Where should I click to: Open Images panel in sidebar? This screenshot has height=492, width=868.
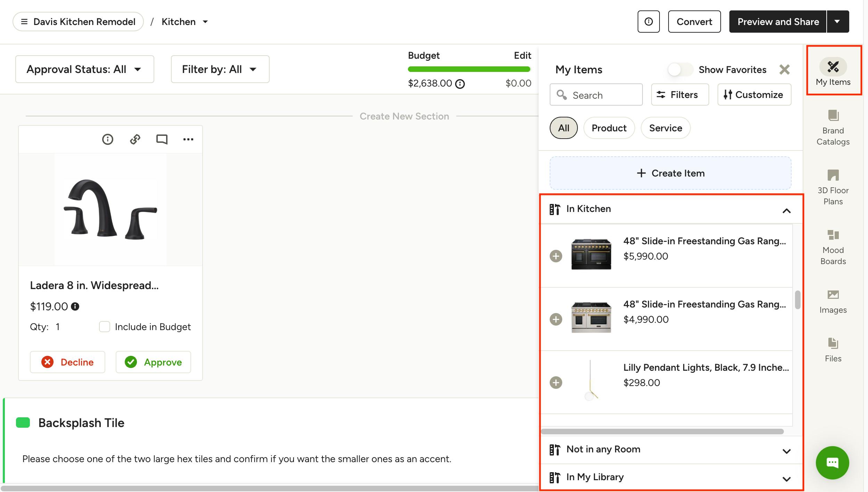(833, 301)
